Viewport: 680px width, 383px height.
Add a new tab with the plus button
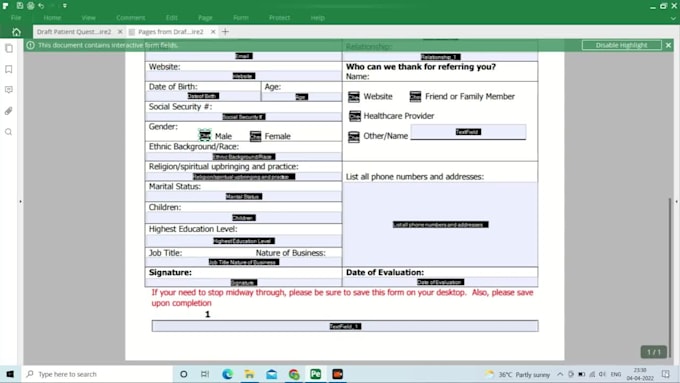pyautogui.click(x=225, y=32)
